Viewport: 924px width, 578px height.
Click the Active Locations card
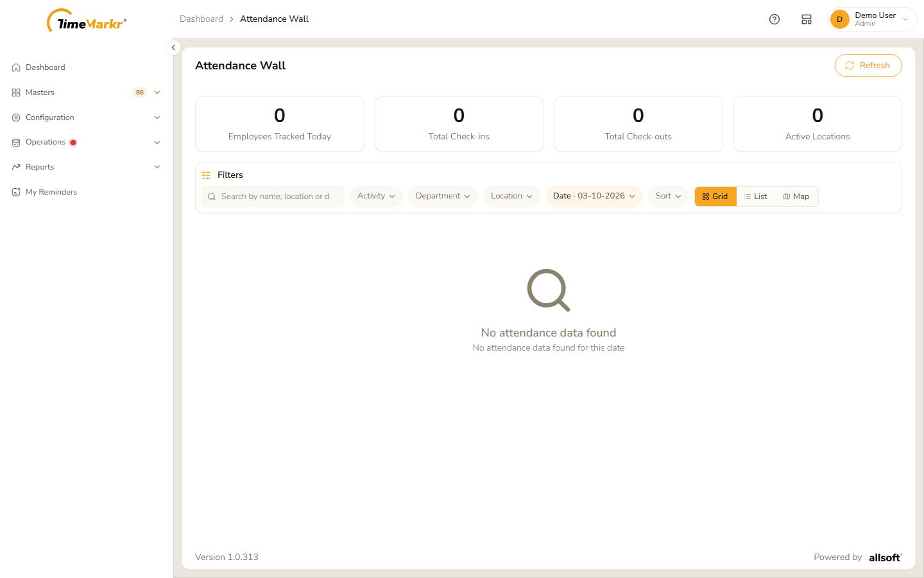pyautogui.click(x=817, y=124)
